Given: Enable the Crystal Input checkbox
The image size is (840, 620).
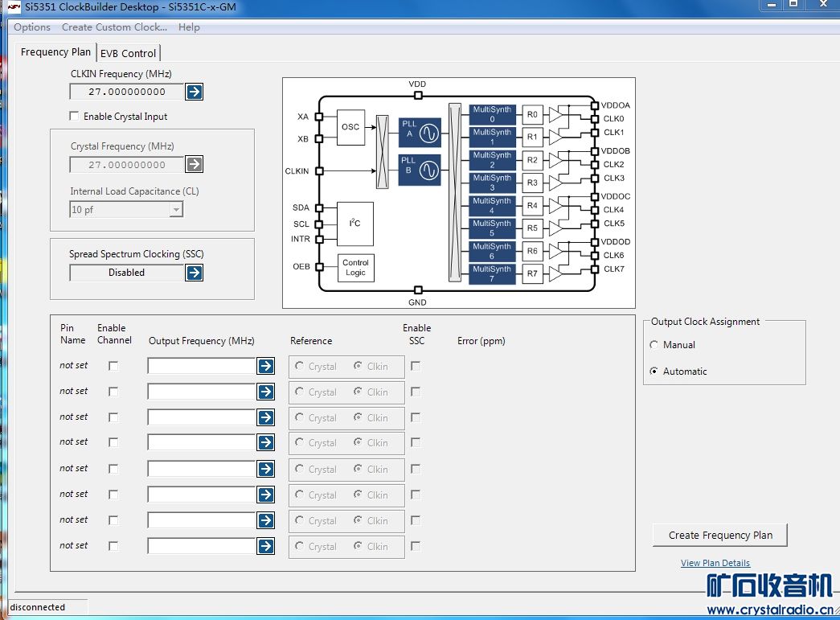Looking at the screenshot, I should tap(75, 117).
